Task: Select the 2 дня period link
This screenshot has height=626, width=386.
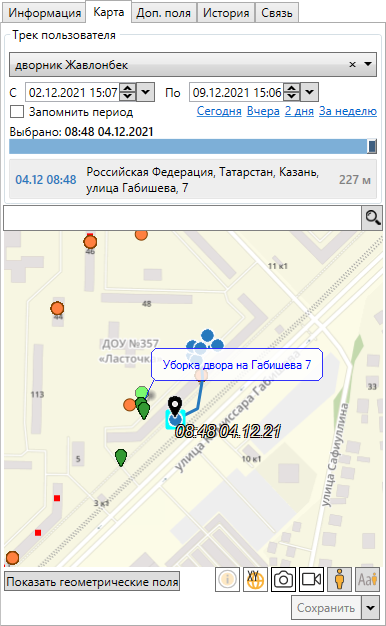Action: click(299, 111)
